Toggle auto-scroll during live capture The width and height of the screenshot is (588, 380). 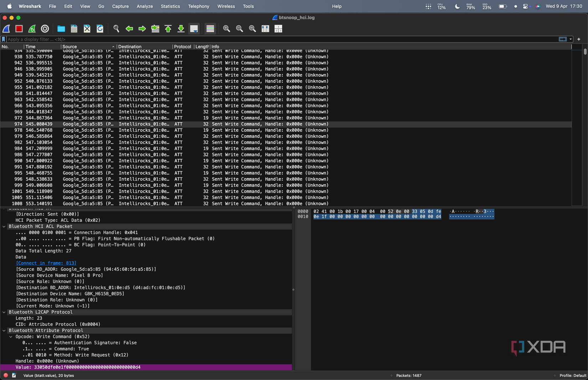point(194,29)
